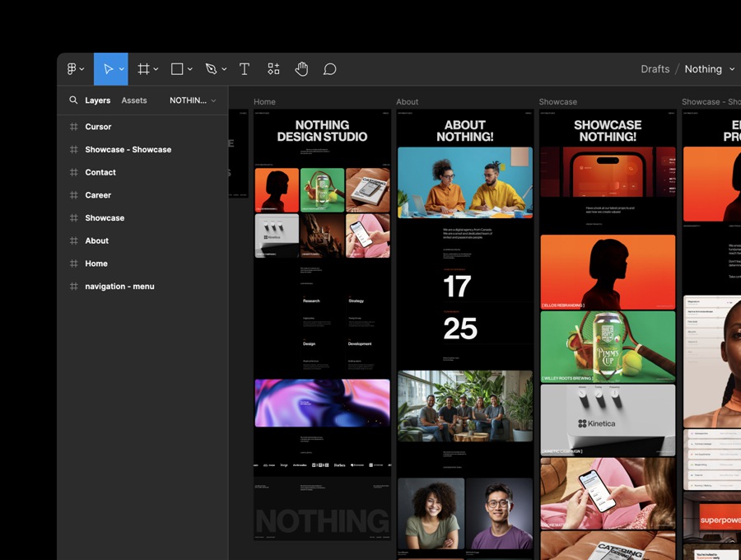
Task: Switch to the Layers tab
Action: [x=97, y=100]
